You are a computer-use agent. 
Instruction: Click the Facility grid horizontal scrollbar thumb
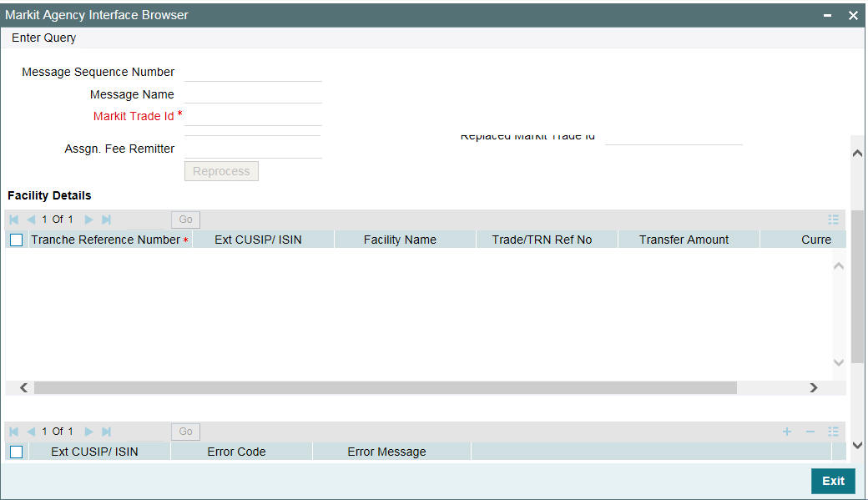coord(386,387)
